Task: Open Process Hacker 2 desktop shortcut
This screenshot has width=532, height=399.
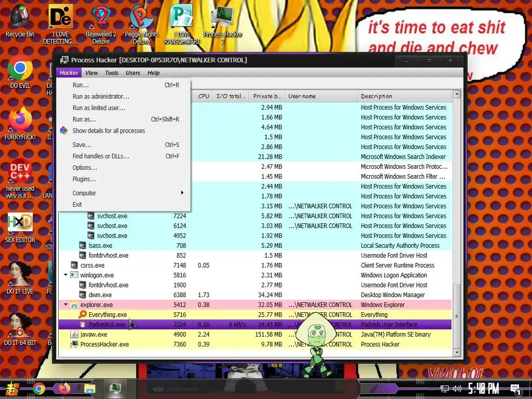Action: coord(222,24)
